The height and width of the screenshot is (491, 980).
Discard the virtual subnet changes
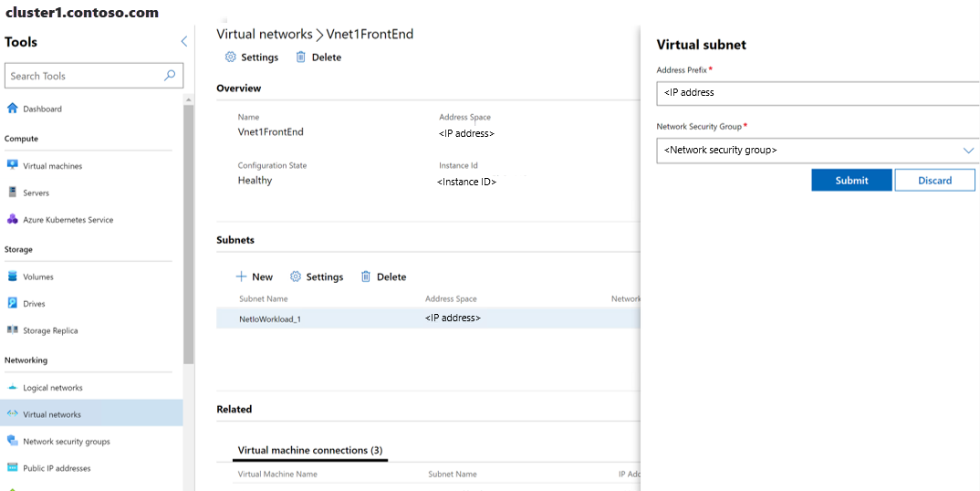click(934, 181)
